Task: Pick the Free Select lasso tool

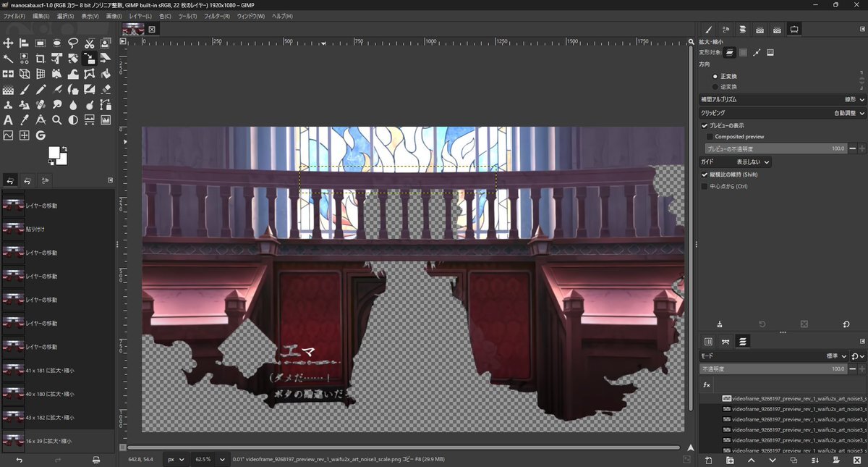Action: [x=73, y=43]
